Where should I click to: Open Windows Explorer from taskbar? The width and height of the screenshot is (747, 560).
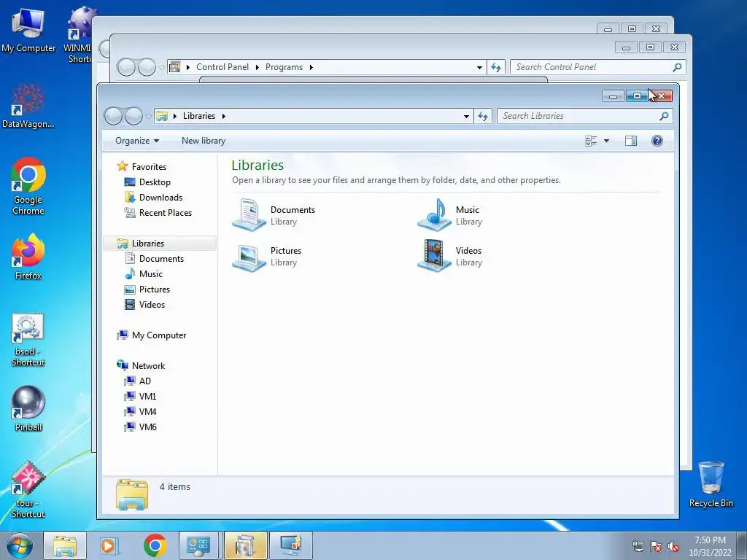point(65,545)
